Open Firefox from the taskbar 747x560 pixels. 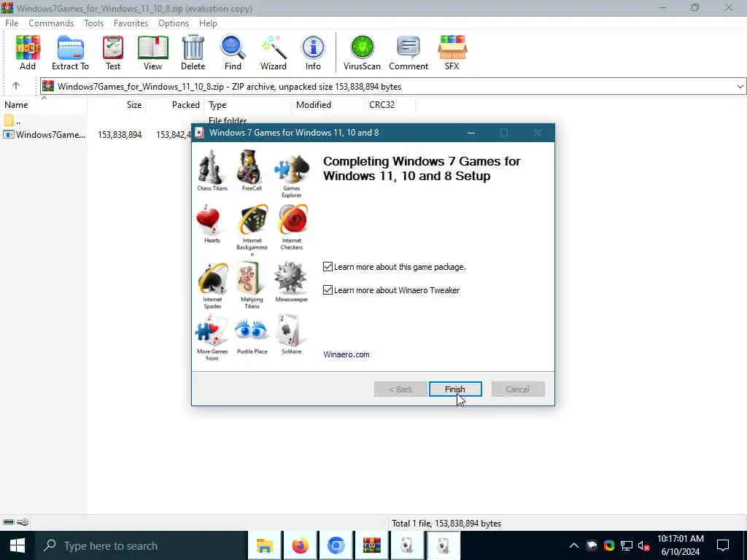pos(300,545)
